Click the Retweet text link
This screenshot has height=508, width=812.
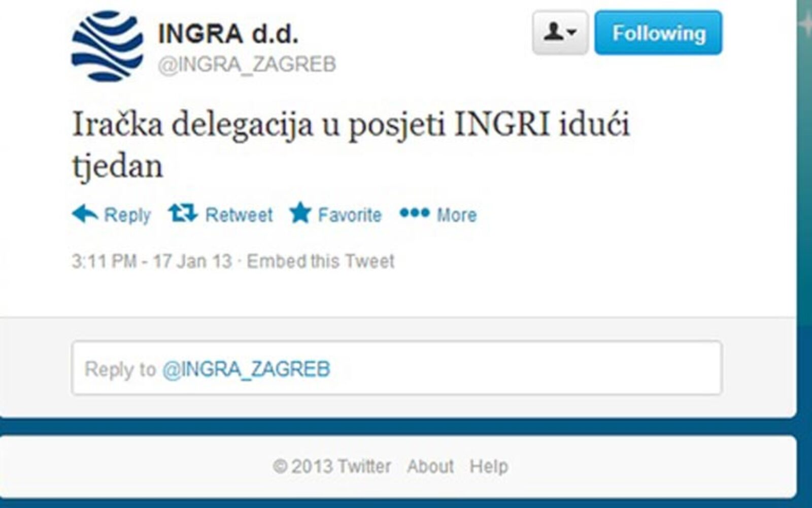pos(239,215)
